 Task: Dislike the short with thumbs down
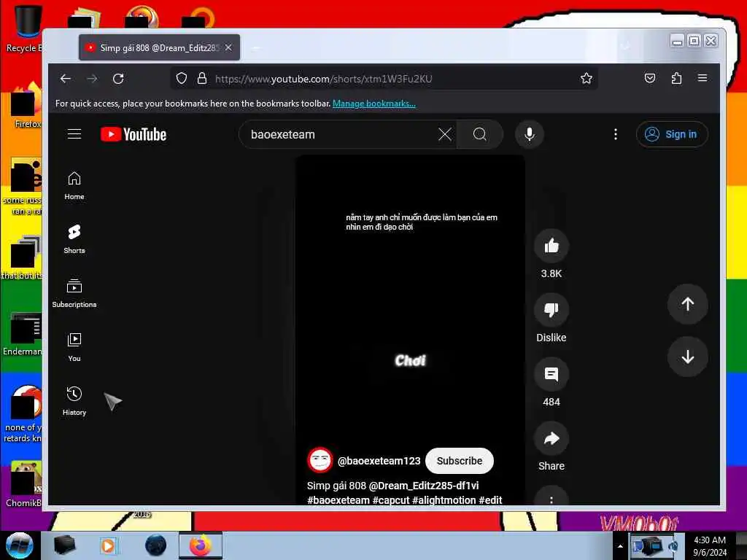click(x=551, y=310)
